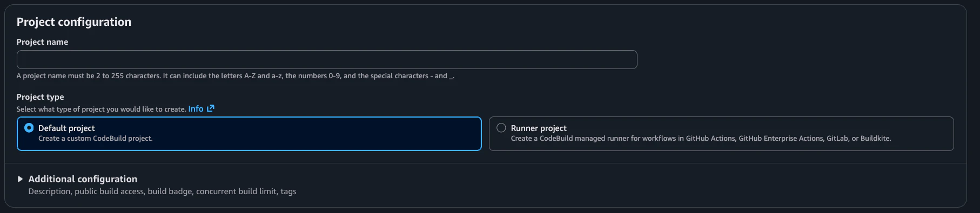Click the Project name text input

[x=327, y=59]
